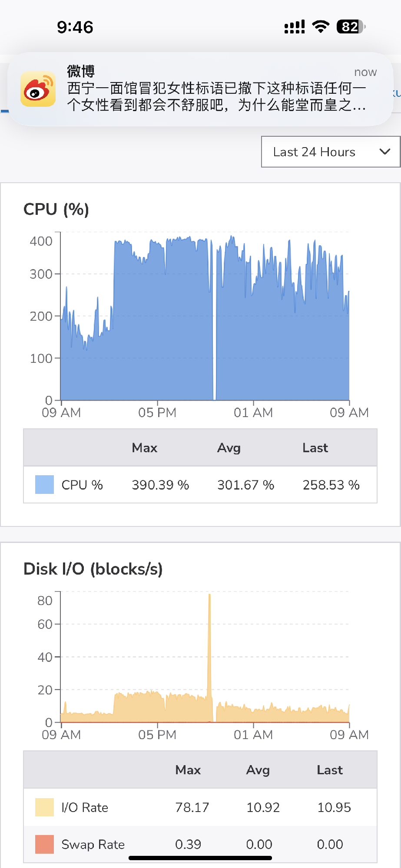Tap the home indicator bar at bottom

200,858
